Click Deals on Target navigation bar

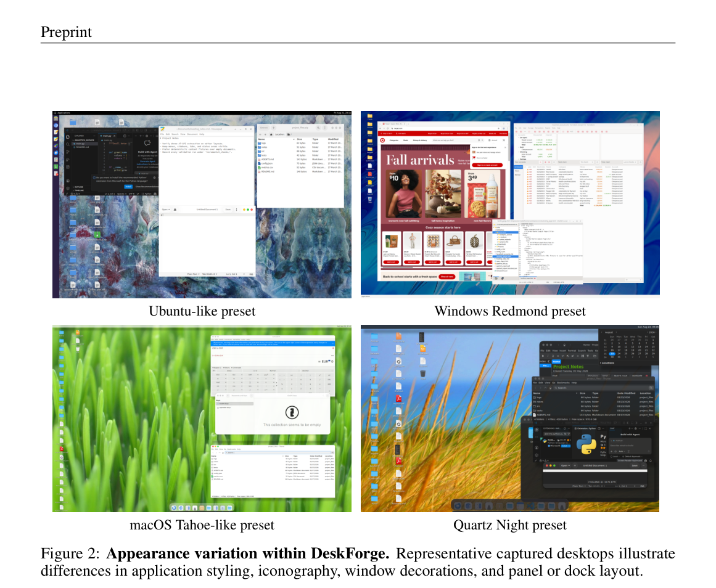tap(406, 140)
